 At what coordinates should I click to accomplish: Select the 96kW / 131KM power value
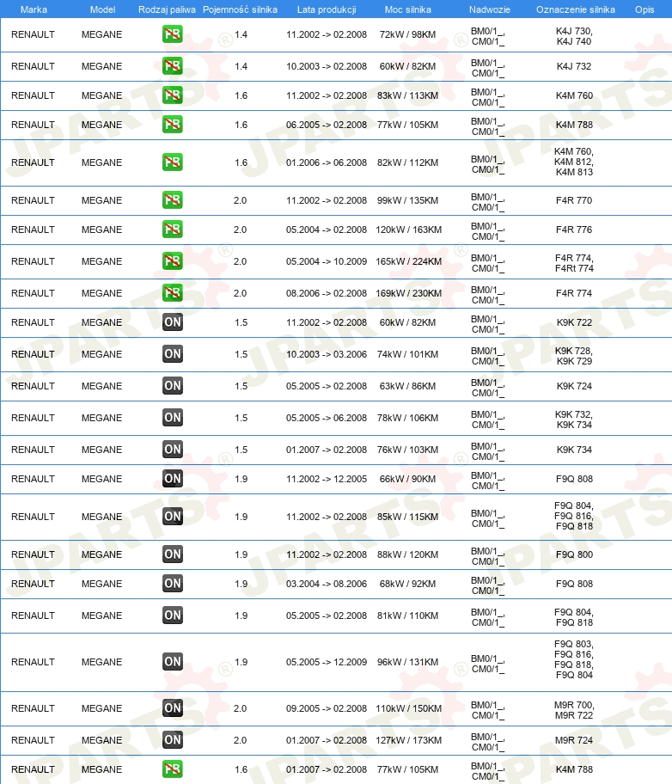coord(407,662)
